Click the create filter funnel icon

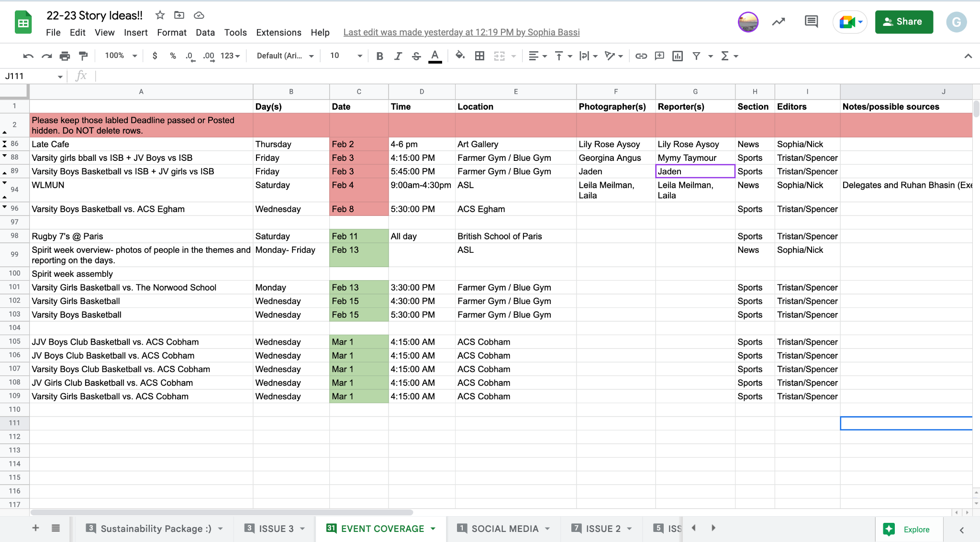click(x=697, y=56)
